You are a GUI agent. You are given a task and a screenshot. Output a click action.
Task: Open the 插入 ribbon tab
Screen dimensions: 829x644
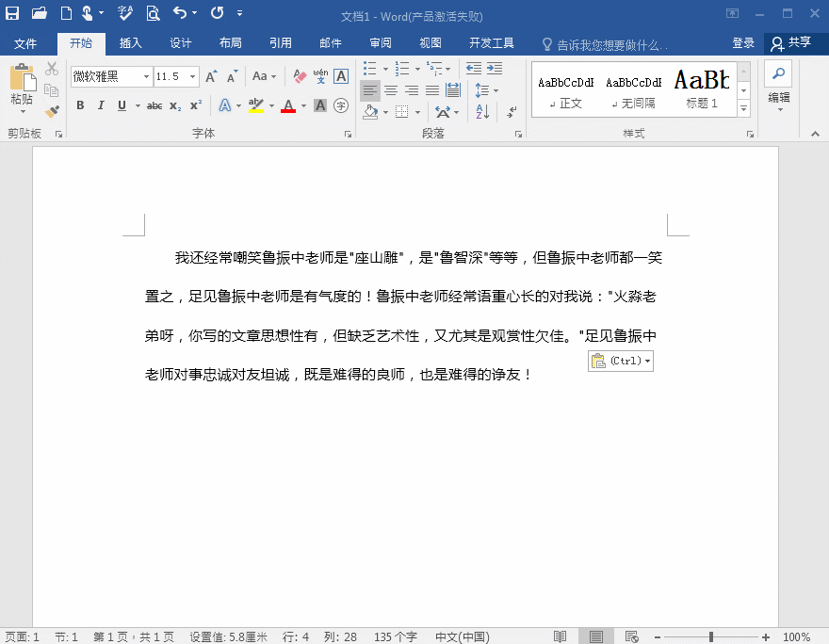[x=130, y=43]
